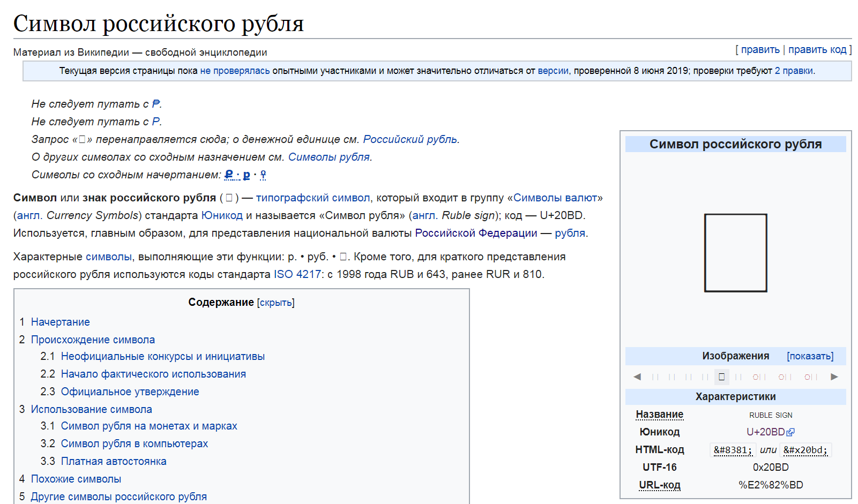Image resolution: width=858 pixels, height=504 pixels.
Task: Open the 'не проверялась' link in the notice
Action: [x=235, y=71]
